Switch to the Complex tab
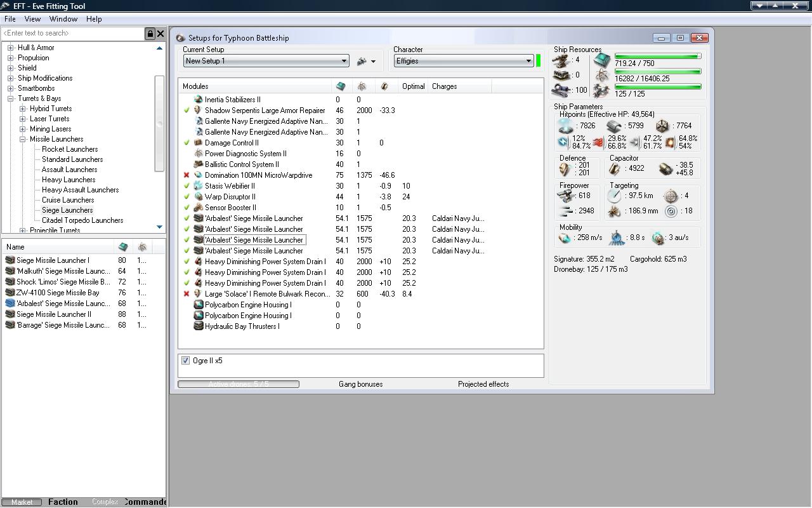This screenshot has width=812, height=508. [105, 502]
